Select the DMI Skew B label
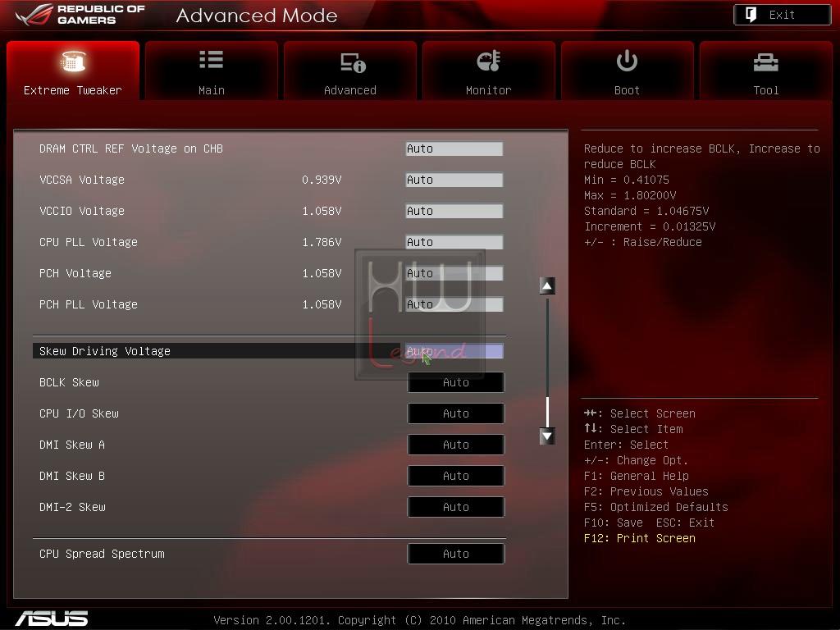Image resolution: width=840 pixels, height=630 pixels. [x=72, y=476]
